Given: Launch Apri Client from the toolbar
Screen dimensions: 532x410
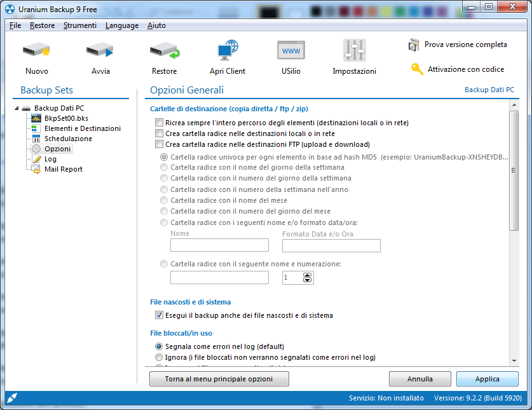Looking at the screenshot, I should point(228,50).
